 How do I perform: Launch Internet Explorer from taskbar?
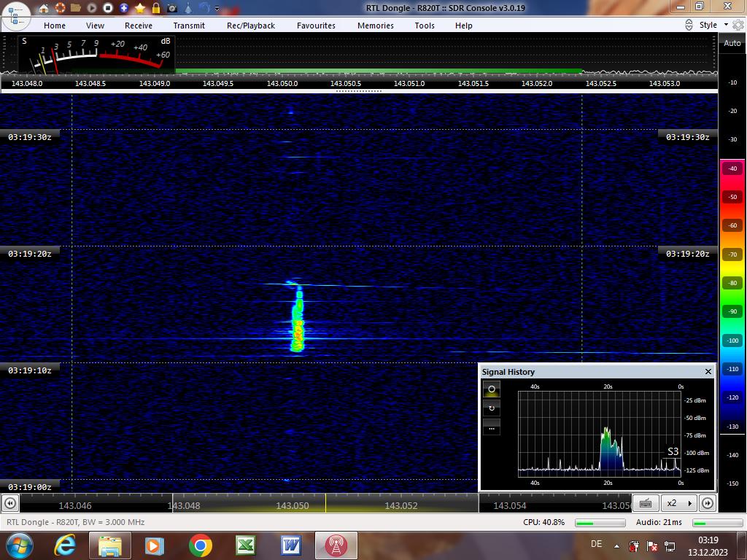(64, 545)
